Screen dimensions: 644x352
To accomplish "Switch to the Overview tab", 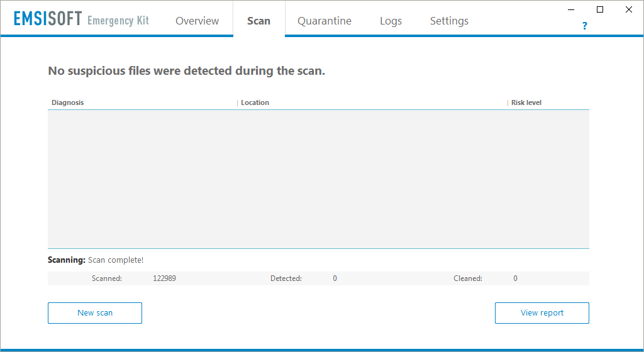I will click(197, 21).
